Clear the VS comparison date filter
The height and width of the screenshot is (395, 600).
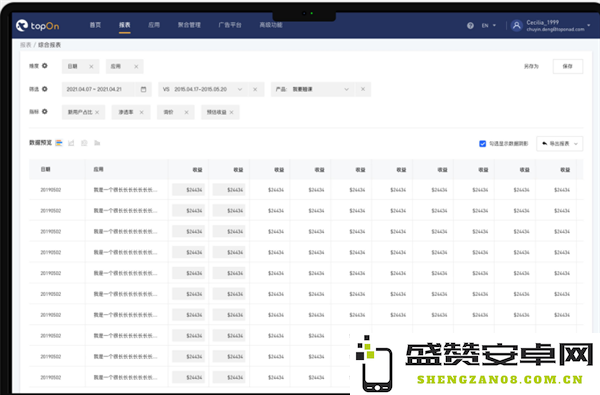pos(255,89)
